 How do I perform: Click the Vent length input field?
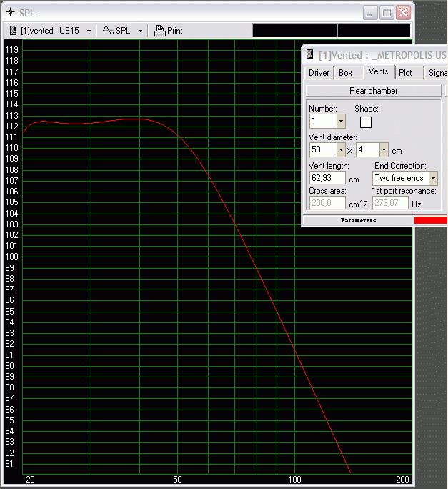click(327, 178)
